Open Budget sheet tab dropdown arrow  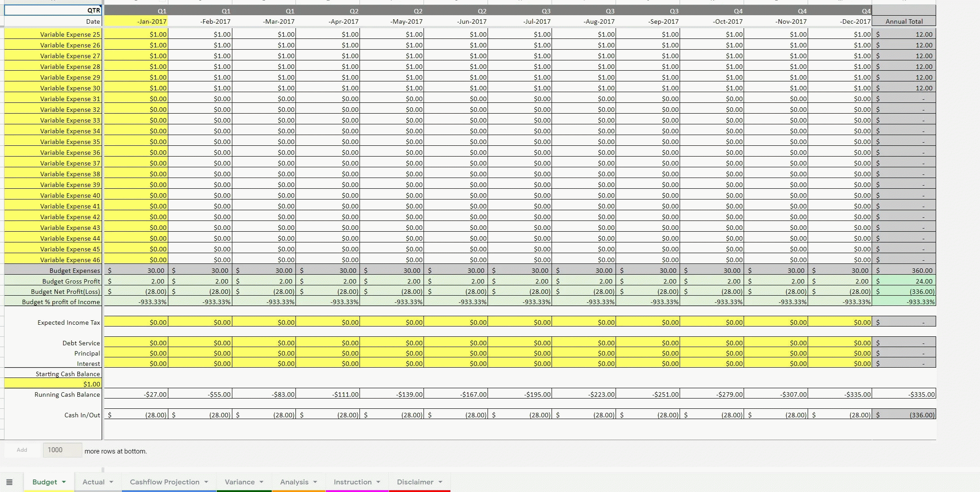(x=64, y=482)
